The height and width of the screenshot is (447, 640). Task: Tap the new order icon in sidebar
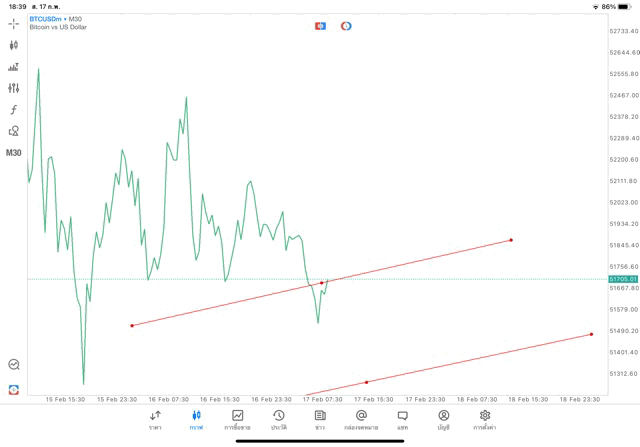[14, 389]
